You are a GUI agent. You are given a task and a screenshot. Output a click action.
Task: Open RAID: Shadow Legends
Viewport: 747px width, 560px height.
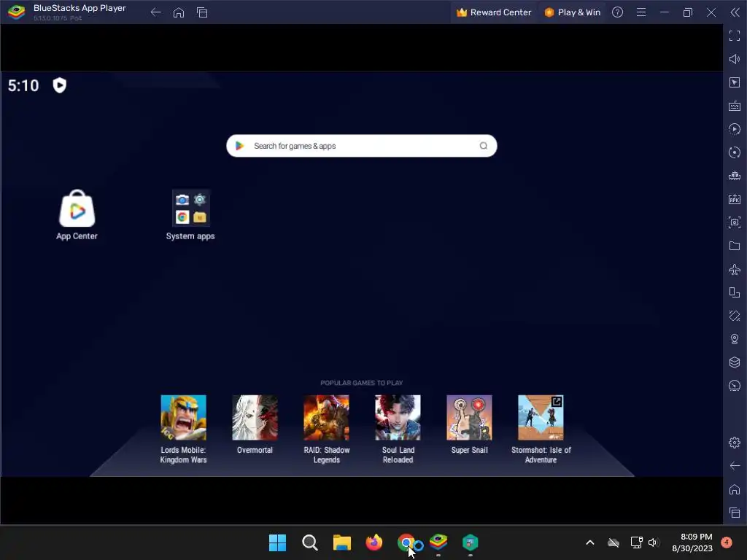click(x=326, y=429)
